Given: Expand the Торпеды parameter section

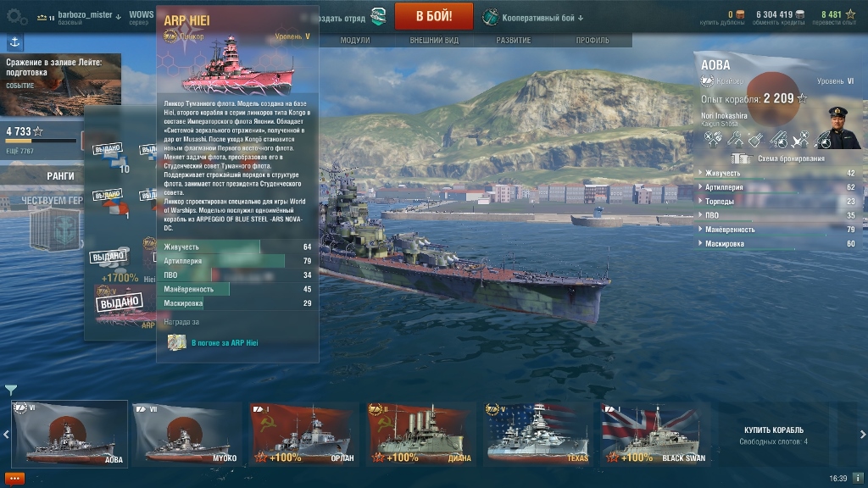Looking at the screenshot, I should (778, 202).
